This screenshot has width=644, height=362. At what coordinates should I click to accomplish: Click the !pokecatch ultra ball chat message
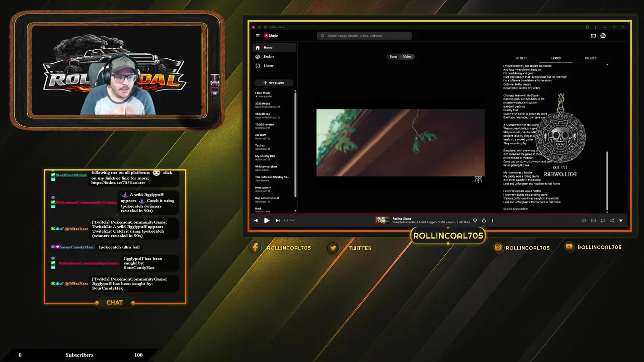coord(119,247)
